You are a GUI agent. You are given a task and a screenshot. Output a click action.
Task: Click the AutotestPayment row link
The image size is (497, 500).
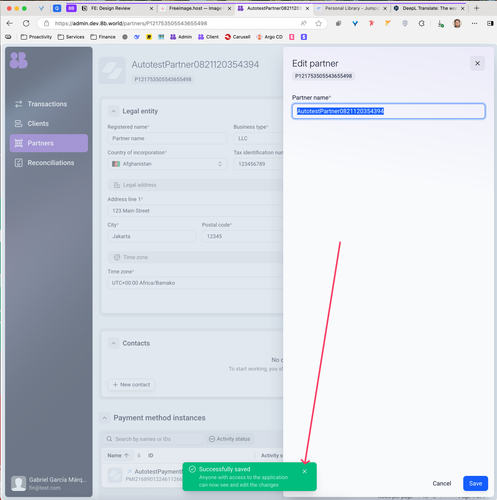(x=158, y=472)
